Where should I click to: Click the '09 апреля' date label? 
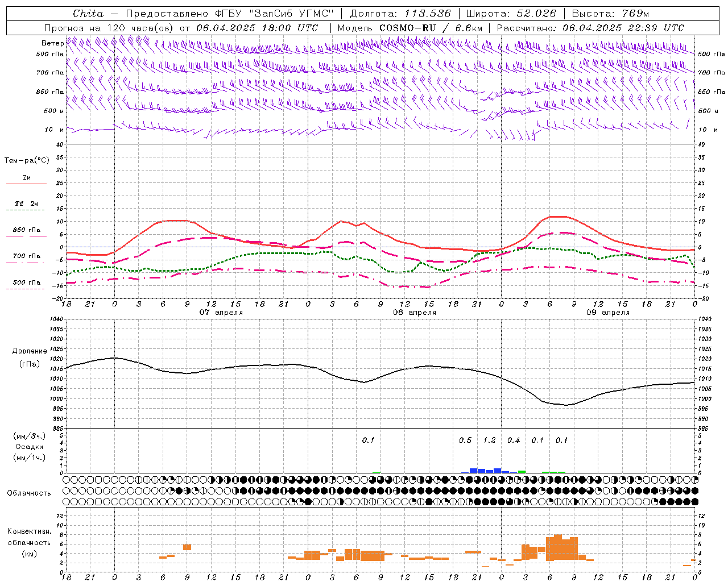tap(608, 313)
